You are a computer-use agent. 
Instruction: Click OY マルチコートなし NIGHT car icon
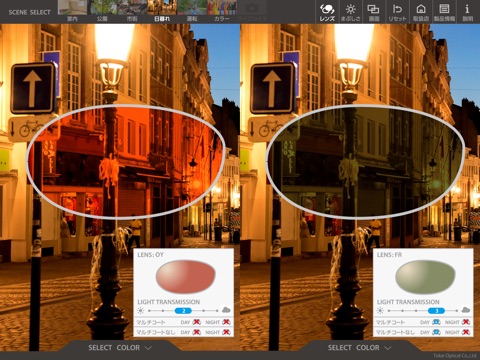(226, 332)
